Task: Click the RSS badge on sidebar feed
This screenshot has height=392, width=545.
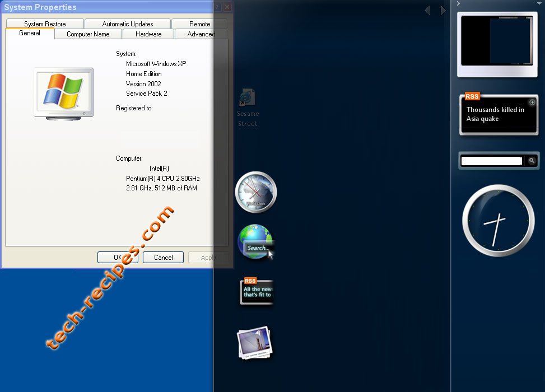Action: coord(472,96)
